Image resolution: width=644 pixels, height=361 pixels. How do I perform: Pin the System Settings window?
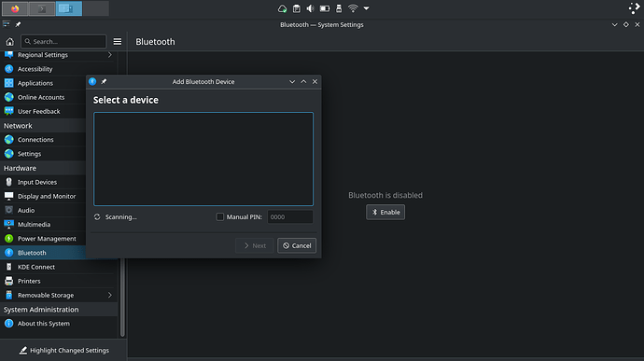18,24
